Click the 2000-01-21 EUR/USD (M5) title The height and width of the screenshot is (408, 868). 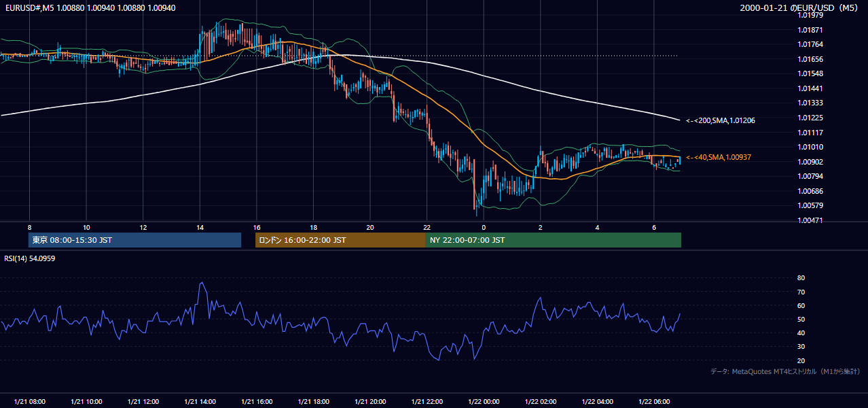tap(799, 8)
